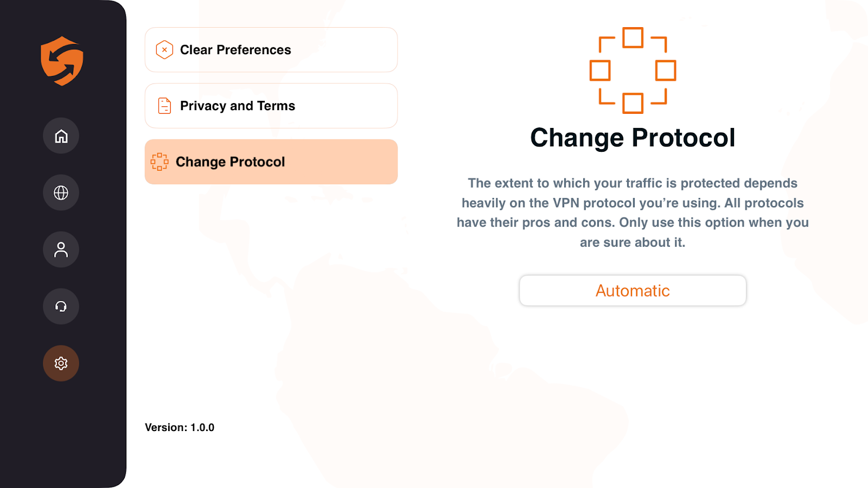Go to the Home screen icon
This screenshot has width=868, height=488.
(61, 136)
